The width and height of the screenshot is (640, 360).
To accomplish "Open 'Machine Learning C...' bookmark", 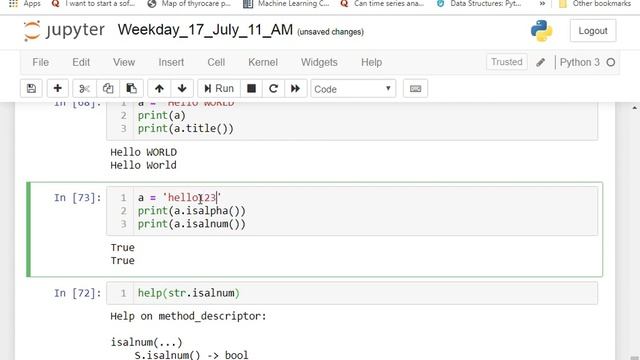I will [287, 4].
